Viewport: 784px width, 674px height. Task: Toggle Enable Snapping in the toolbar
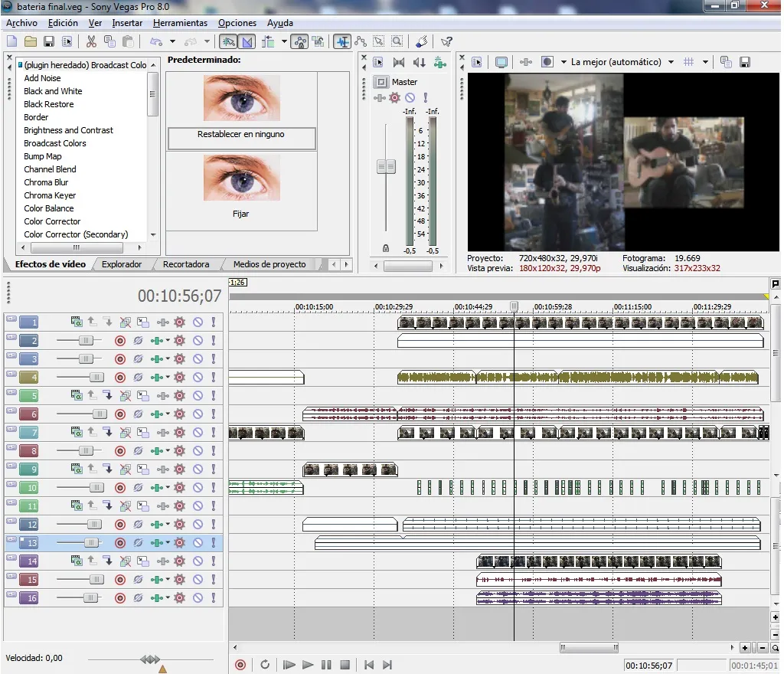[228, 41]
